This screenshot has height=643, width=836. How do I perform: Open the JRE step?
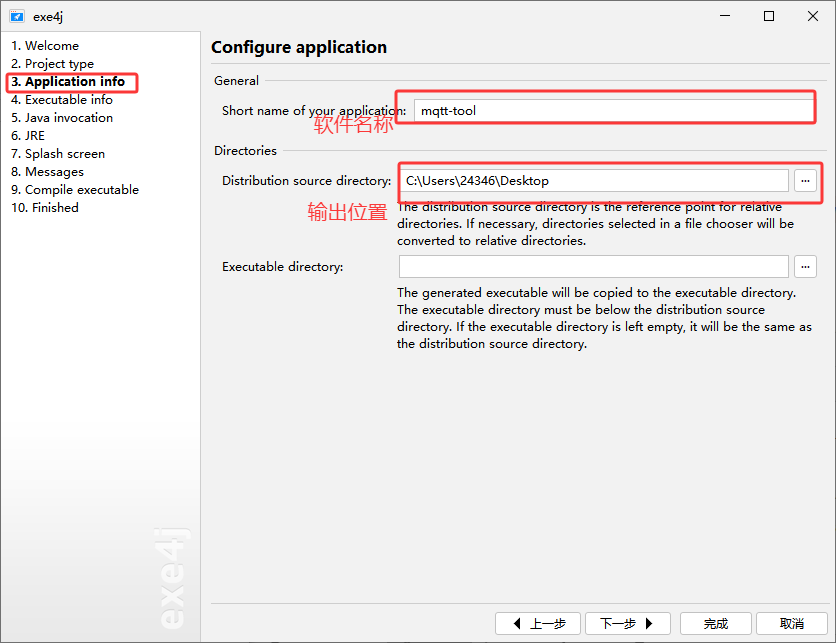[28, 136]
